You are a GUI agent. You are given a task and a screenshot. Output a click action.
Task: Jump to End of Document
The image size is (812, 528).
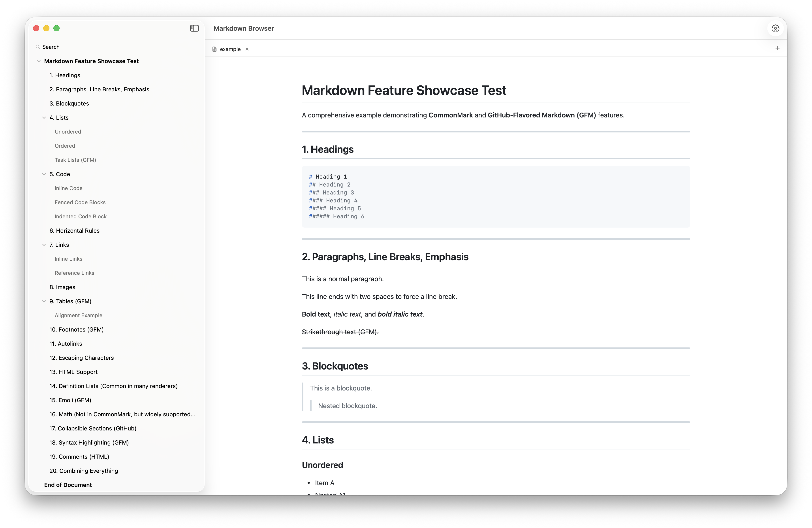[68, 485]
